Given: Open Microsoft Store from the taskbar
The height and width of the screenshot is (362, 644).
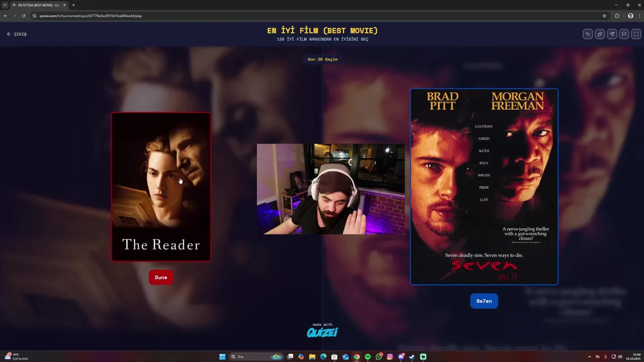Looking at the screenshot, I should click(x=334, y=356).
